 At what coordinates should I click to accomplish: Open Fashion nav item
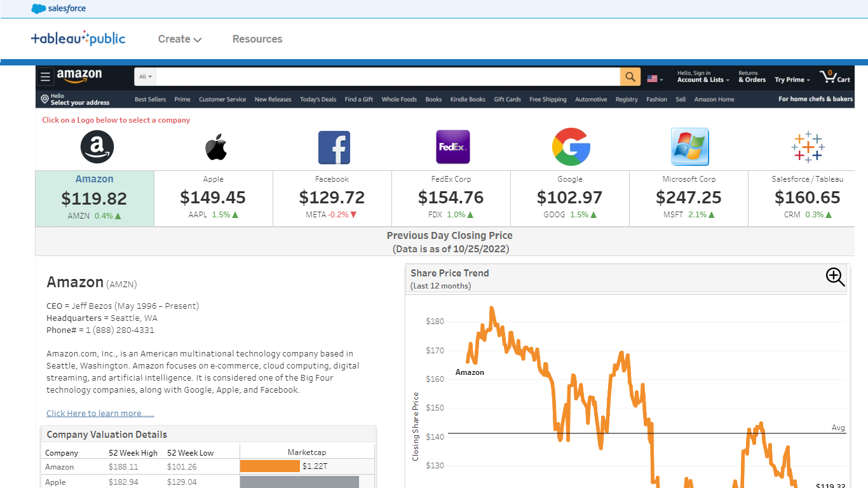coord(656,99)
